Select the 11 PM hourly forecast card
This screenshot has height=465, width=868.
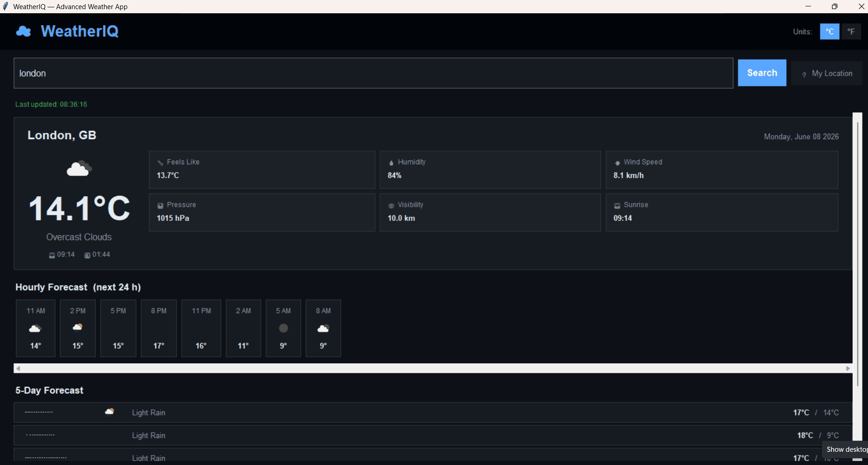coord(201,328)
